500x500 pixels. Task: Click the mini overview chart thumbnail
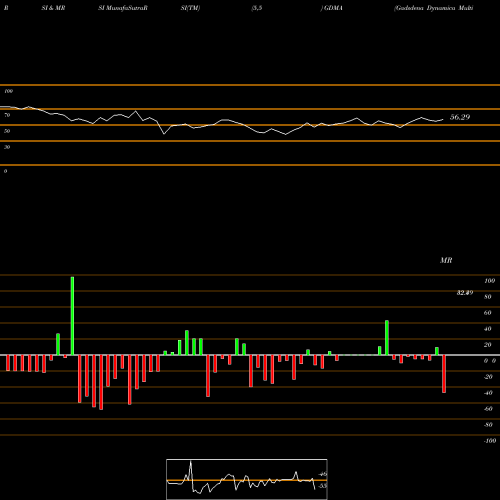(247, 479)
